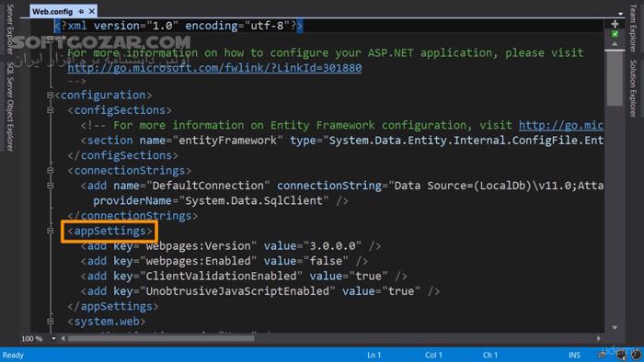644x362 pixels.
Task: Click the horizontal scroll left arrow
Action: (63, 339)
